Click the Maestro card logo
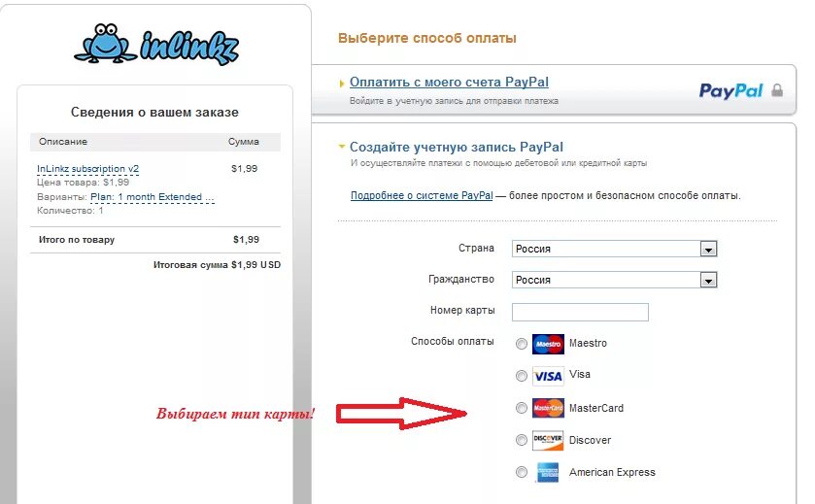 tap(548, 344)
